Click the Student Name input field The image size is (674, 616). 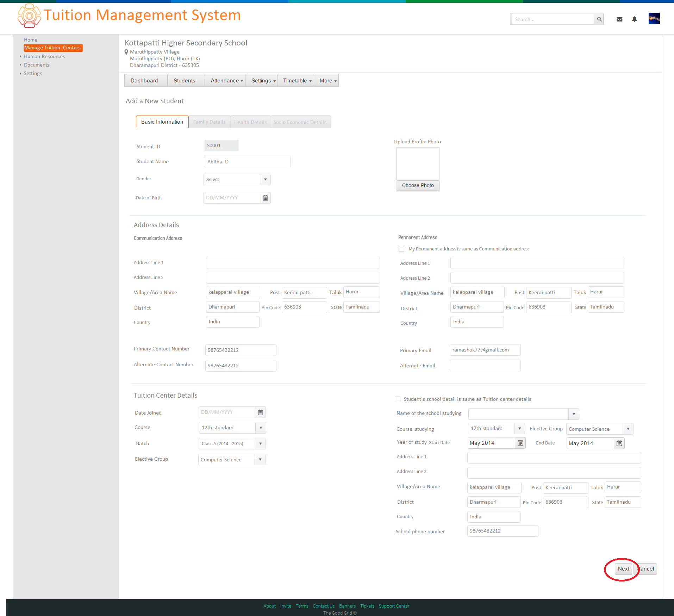click(247, 162)
